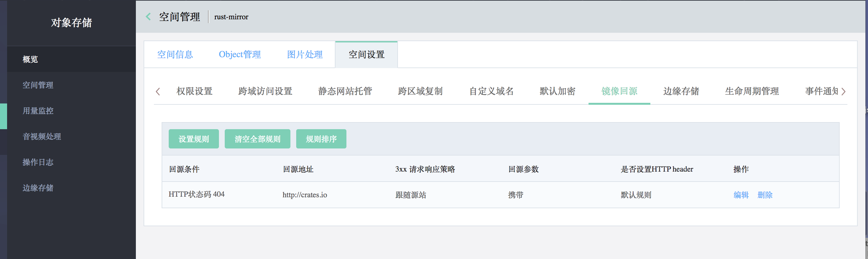Image resolution: width=868 pixels, height=259 pixels.
Task: Switch to the 生命周期管理 sub-tab
Action: [752, 91]
